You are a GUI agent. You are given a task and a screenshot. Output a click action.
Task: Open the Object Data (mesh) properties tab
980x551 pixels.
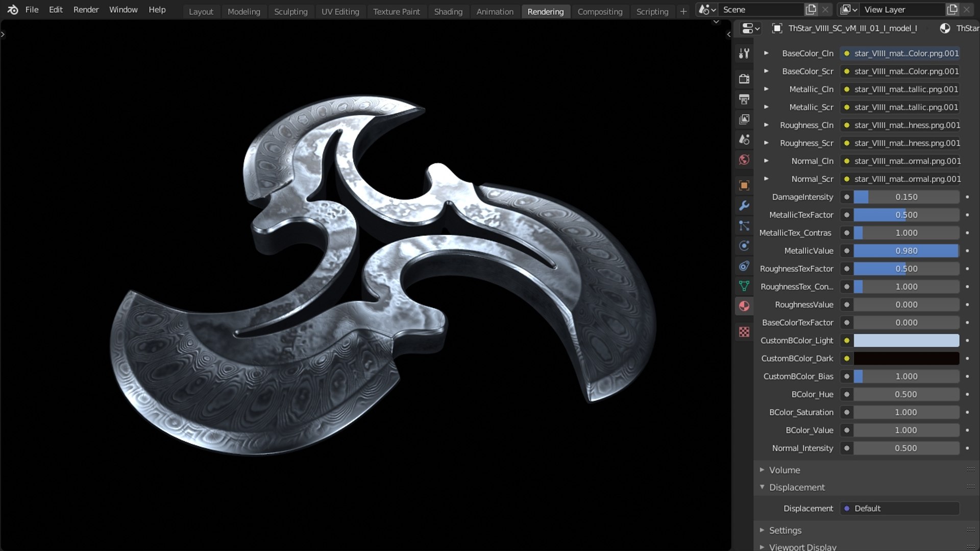(x=744, y=286)
